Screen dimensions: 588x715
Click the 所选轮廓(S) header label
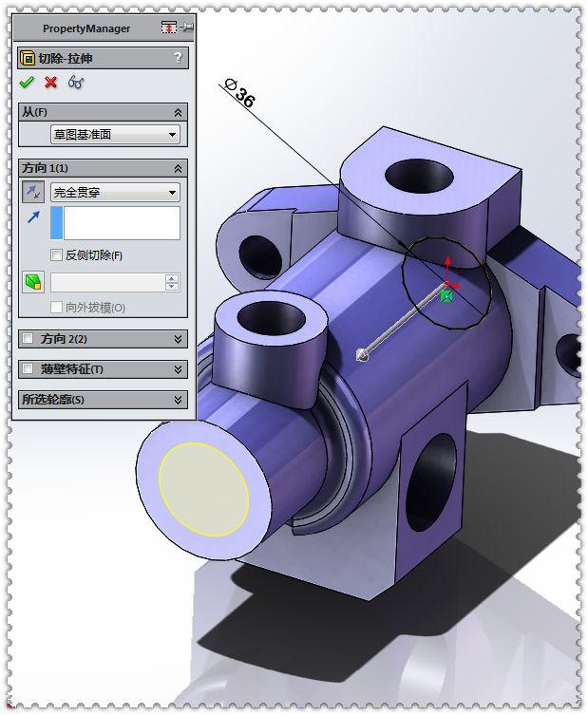pyautogui.click(x=53, y=400)
